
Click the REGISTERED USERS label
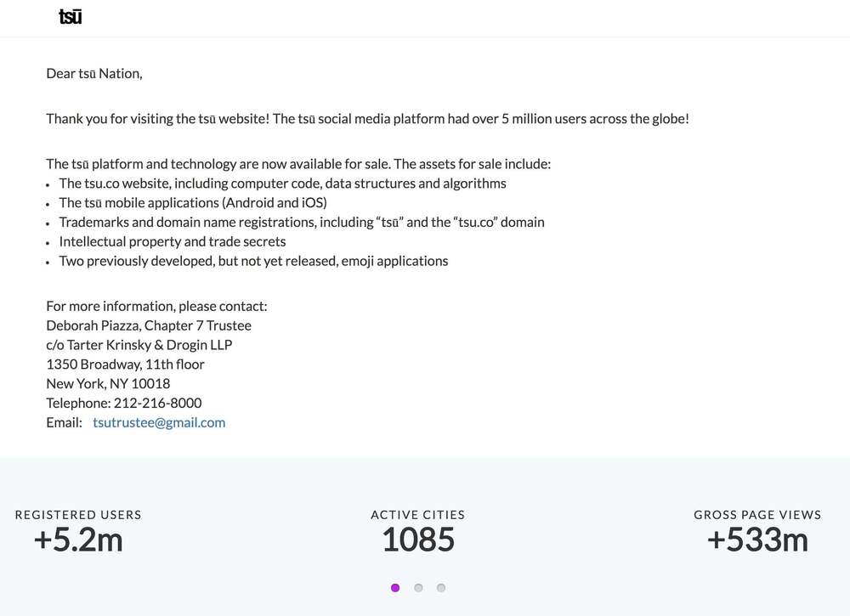tap(78, 515)
